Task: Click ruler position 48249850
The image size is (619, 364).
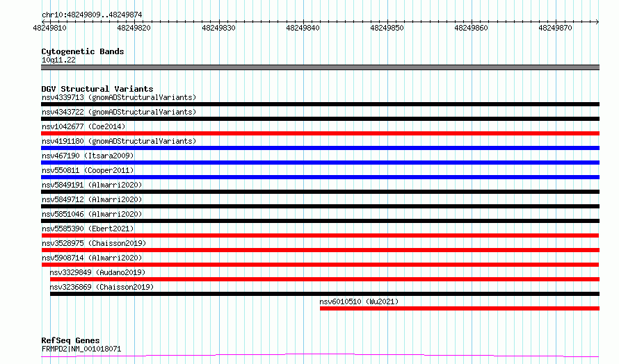Action: [387, 28]
